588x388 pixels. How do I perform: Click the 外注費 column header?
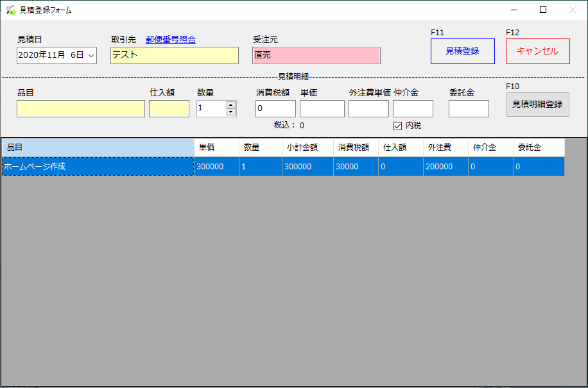click(x=445, y=147)
